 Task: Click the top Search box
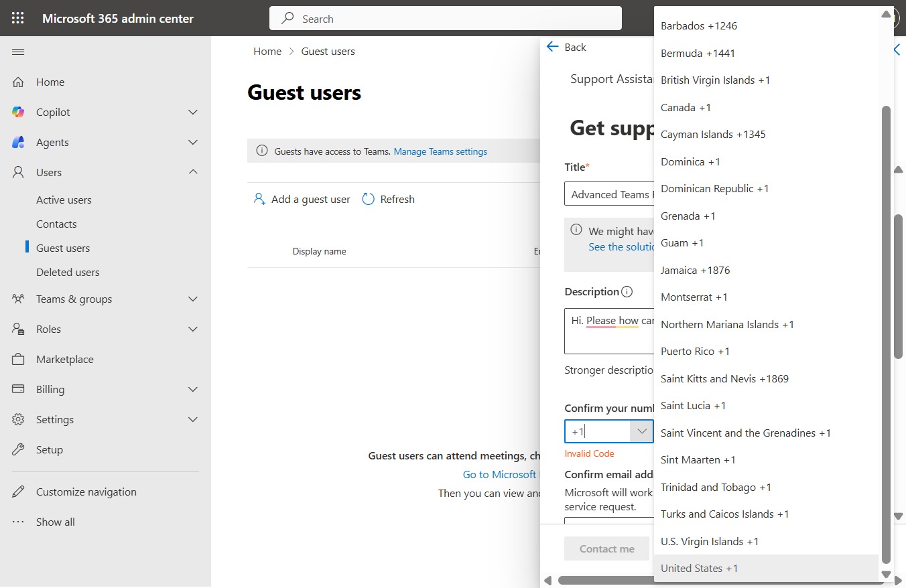tap(446, 19)
